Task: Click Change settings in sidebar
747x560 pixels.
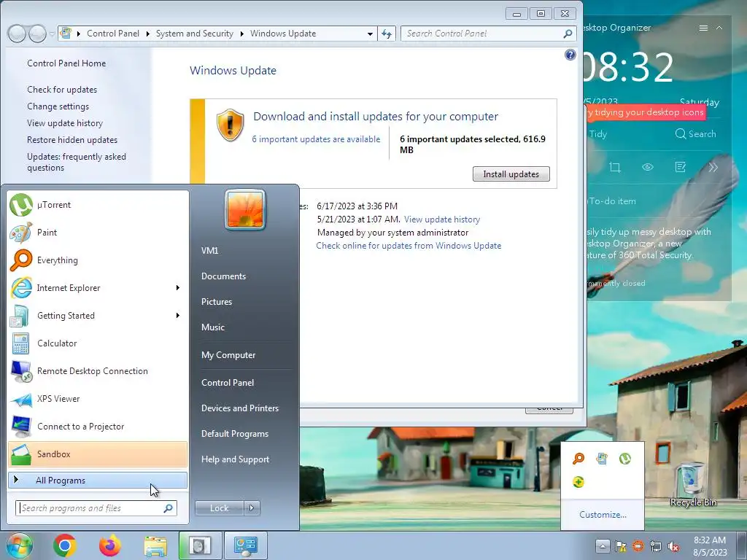Action: pyautogui.click(x=58, y=106)
